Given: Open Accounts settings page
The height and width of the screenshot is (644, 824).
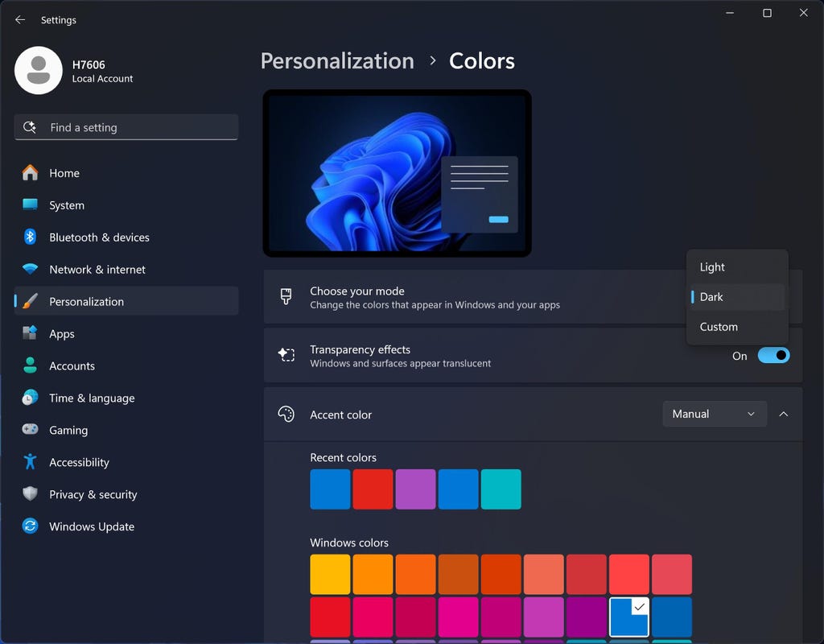Looking at the screenshot, I should pyautogui.click(x=126, y=365).
